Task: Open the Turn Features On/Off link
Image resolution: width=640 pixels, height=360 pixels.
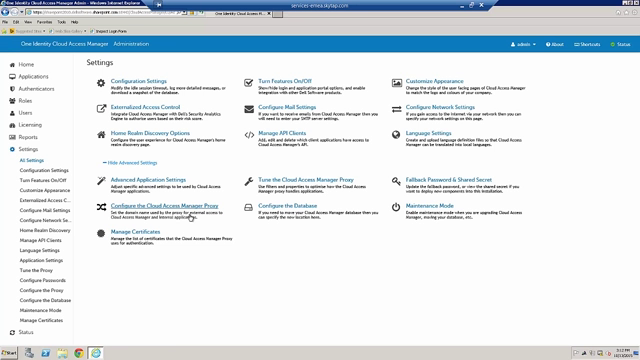Action: pyautogui.click(x=285, y=81)
